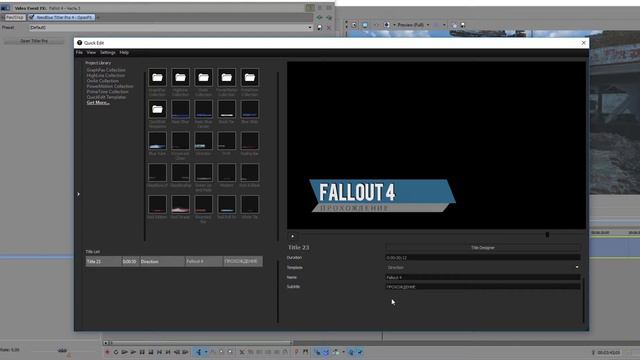Click the Name field containing Fallout 4

pos(483,277)
